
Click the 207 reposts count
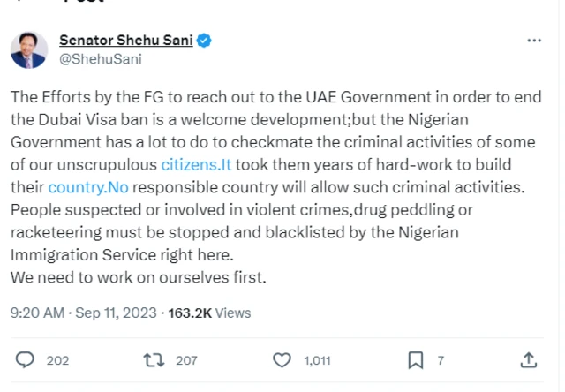click(186, 360)
